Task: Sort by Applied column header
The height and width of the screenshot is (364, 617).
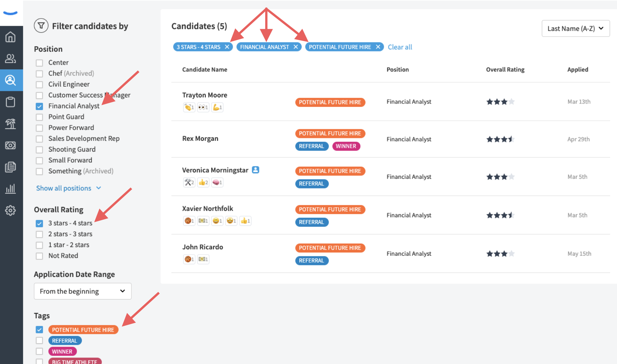Action: pos(577,69)
